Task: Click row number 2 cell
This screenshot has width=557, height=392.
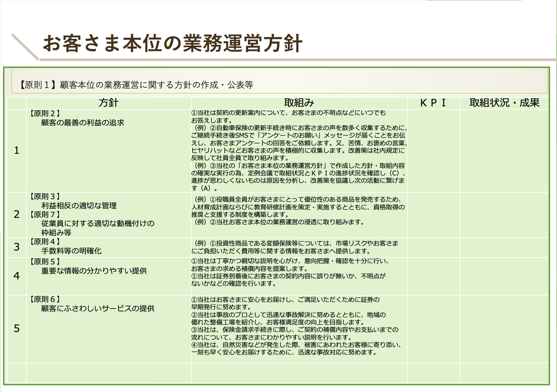Action: click(17, 215)
